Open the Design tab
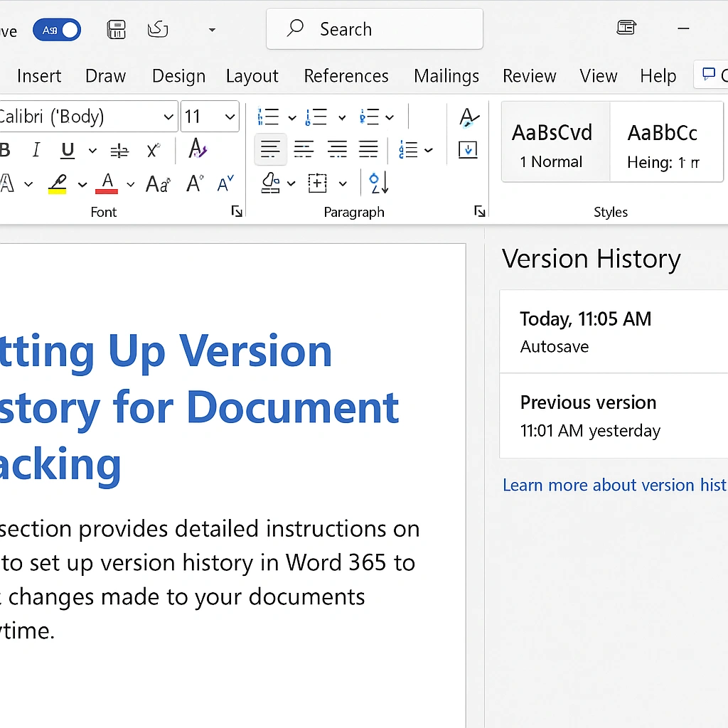 pyautogui.click(x=178, y=76)
